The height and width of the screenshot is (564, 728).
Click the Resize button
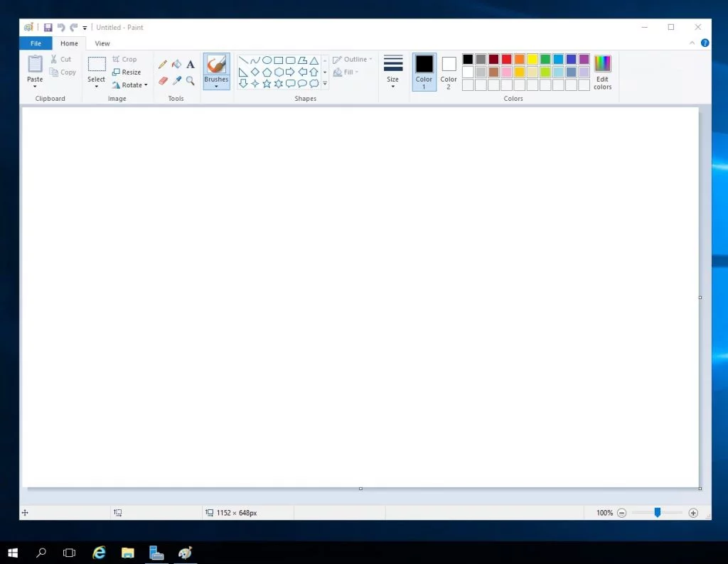point(127,72)
